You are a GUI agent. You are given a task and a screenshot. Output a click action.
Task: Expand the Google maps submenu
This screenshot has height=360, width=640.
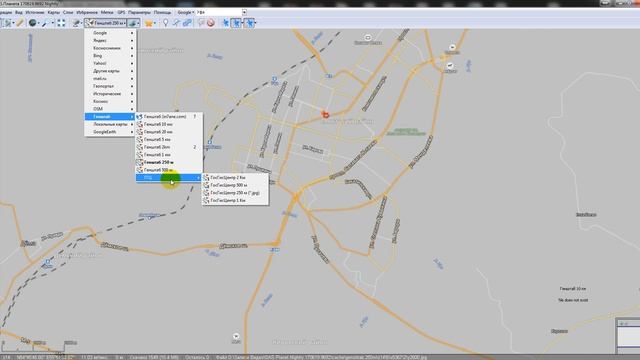pyautogui.click(x=110, y=33)
